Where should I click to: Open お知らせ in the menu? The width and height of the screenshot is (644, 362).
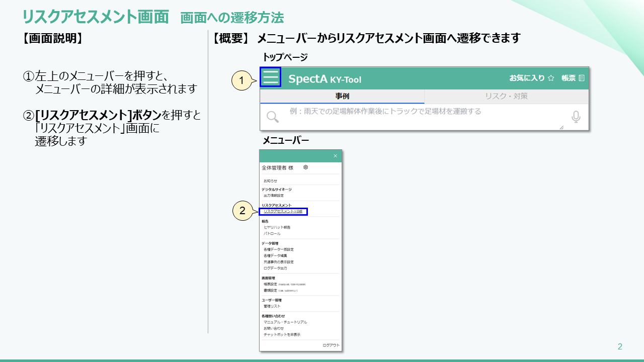pyautogui.click(x=270, y=180)
